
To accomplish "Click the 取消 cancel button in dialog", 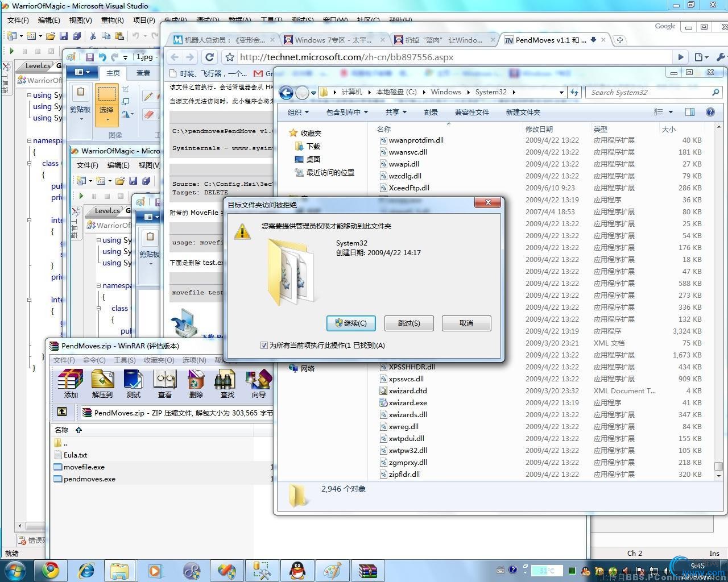I will pos(466,323).
